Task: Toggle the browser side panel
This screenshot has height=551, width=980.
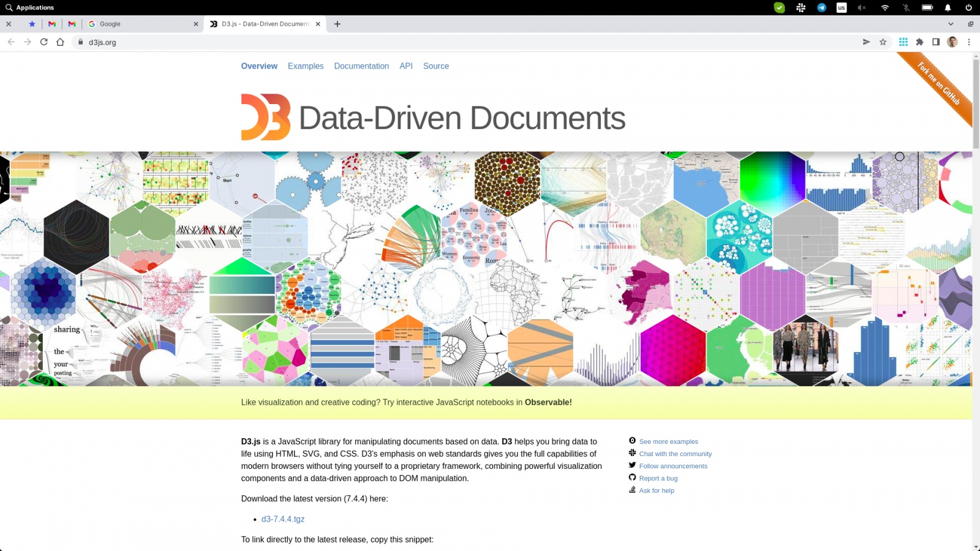Action: pyautogui.click(x=936, y=42)
